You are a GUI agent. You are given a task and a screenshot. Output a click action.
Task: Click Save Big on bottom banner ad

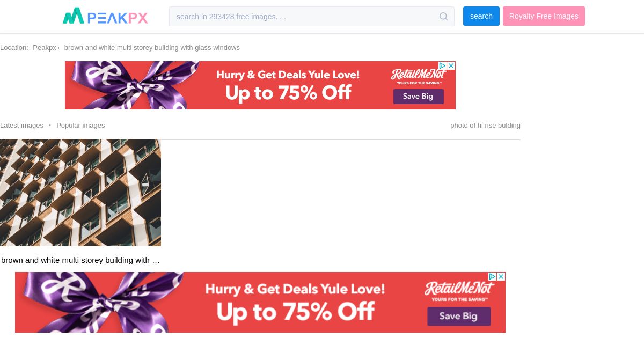point(459,316)
